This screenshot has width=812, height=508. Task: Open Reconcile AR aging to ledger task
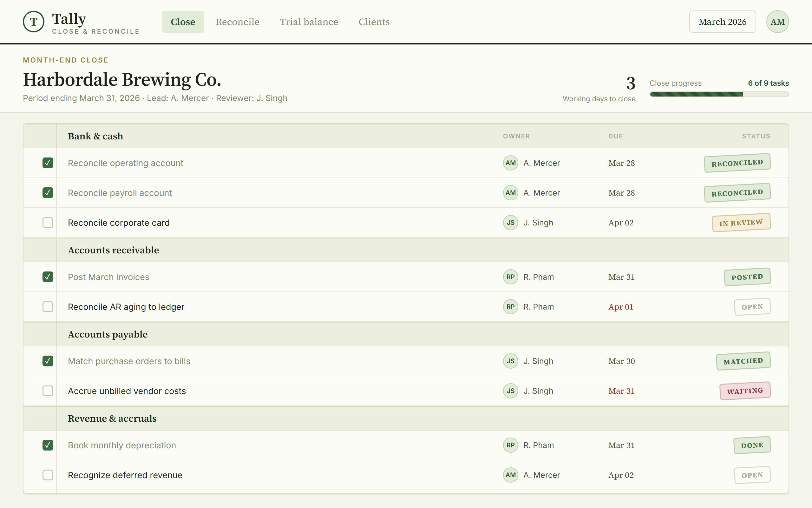[126, 307]
